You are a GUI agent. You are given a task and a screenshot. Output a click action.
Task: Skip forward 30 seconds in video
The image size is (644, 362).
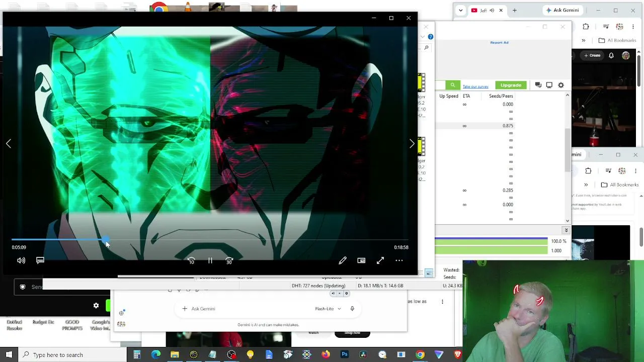pyautogui.click(x=229, y=260)
